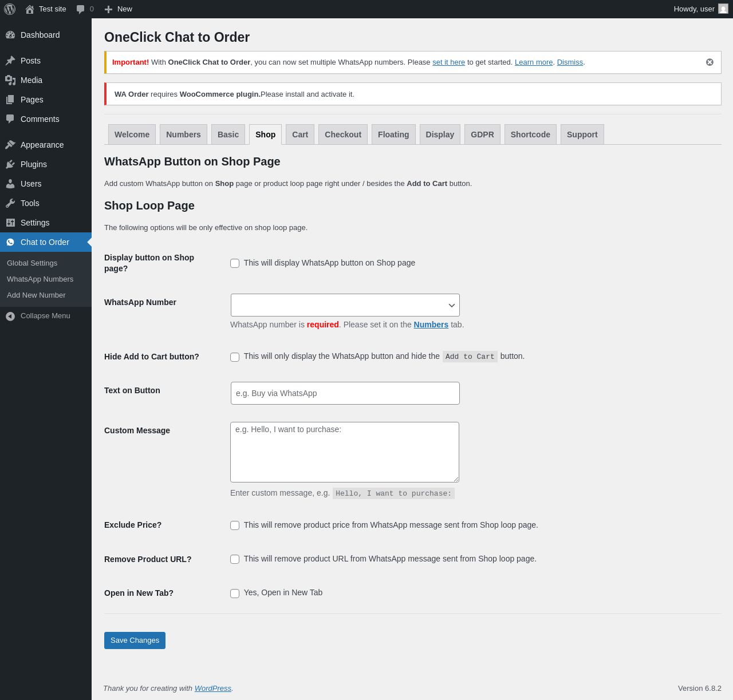
Task: Click the Learn more link
Action: [534, 62]
